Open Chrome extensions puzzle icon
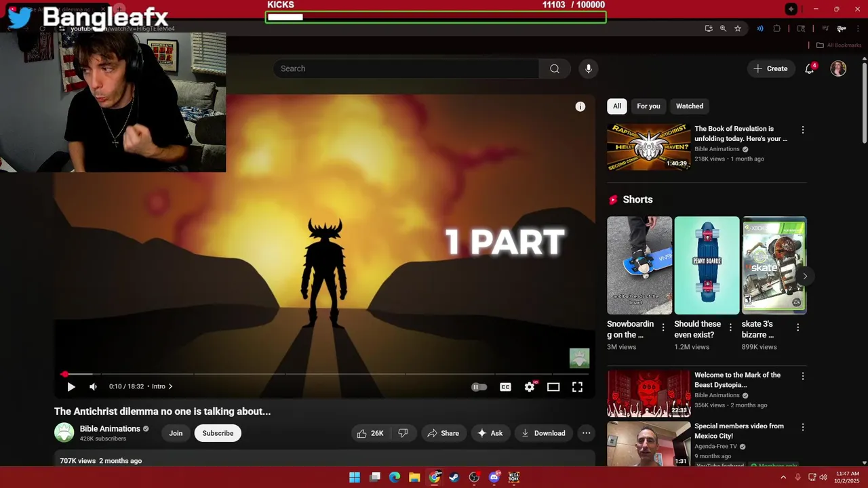 click(777, 28)
